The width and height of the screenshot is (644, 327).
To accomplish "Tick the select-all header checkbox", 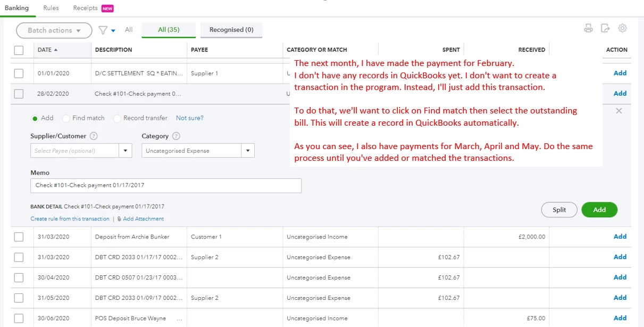I will tap(19, 50).
